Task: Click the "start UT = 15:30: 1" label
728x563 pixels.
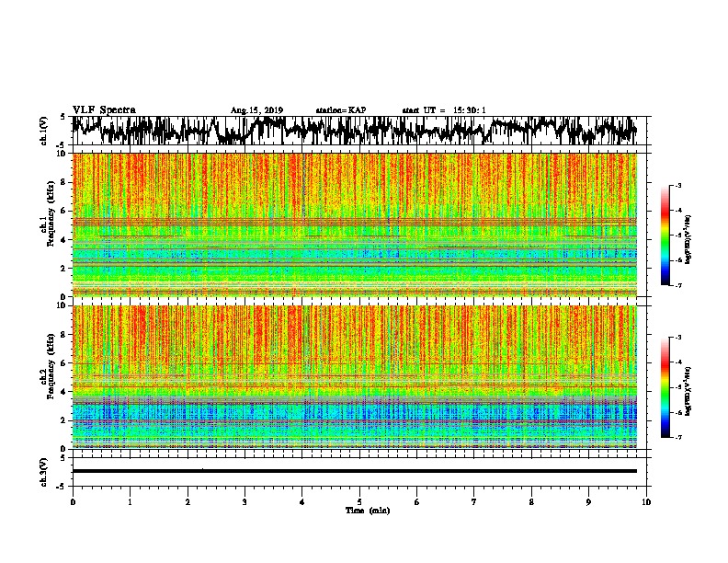Action: pos(444,110)
